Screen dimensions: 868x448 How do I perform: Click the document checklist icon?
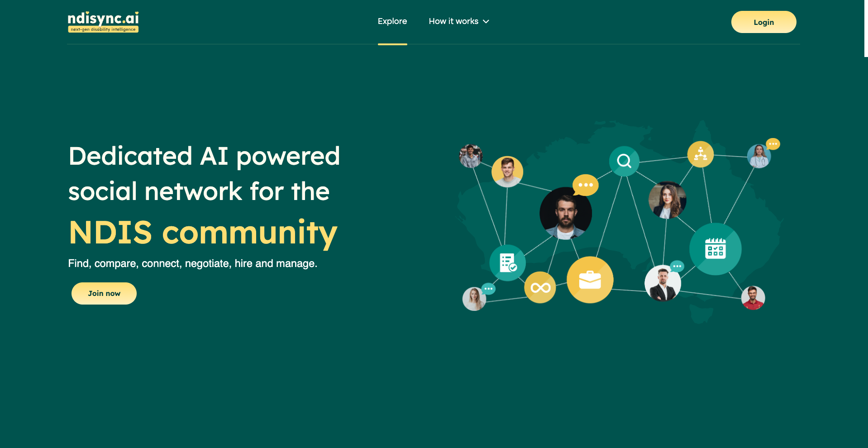(x=507, y=263)
